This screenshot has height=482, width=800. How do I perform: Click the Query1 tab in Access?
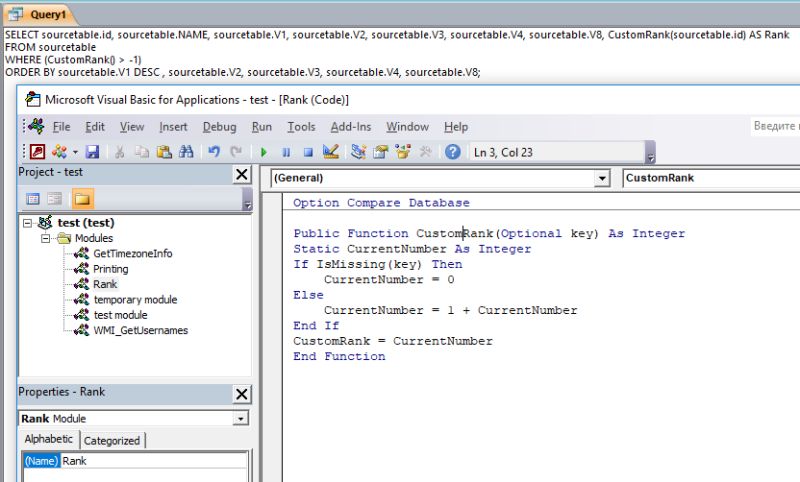coord(39,14)
